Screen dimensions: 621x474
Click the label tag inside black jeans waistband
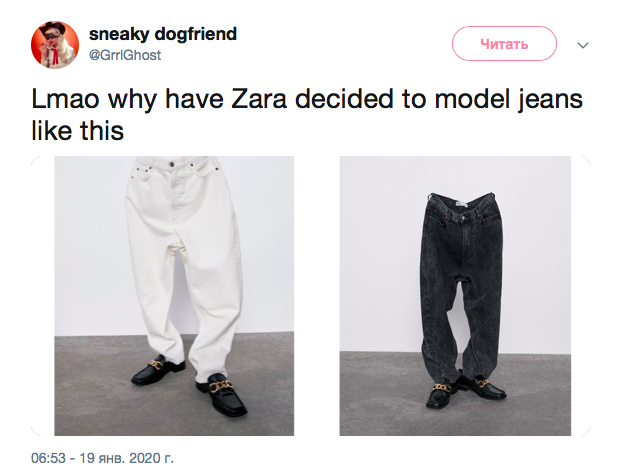coord(460,204)
